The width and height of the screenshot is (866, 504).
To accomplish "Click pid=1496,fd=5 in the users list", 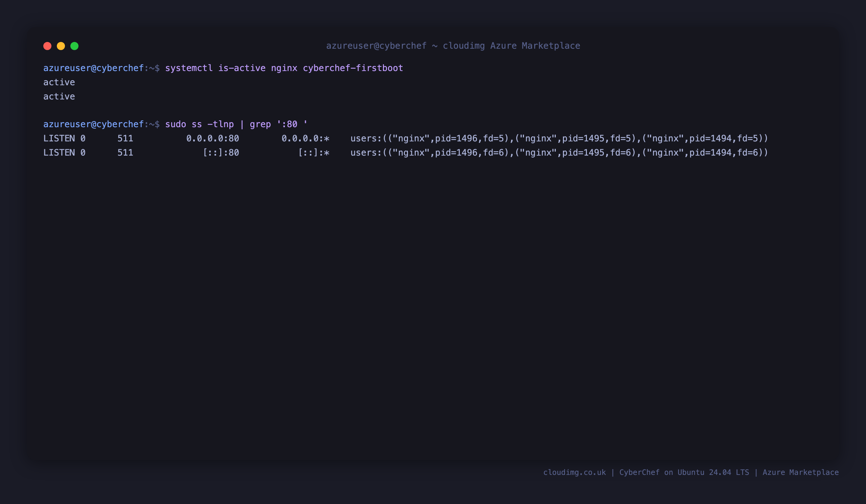I will pyautogui.click(x=470, y=138).
